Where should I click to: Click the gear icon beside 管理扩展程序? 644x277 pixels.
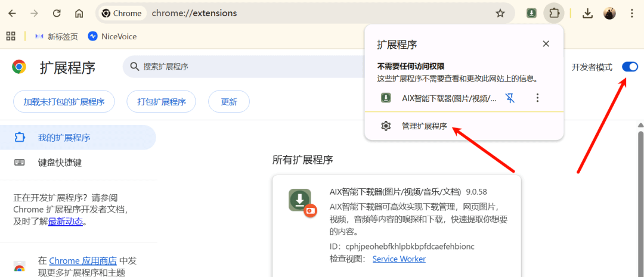point(386,126)
